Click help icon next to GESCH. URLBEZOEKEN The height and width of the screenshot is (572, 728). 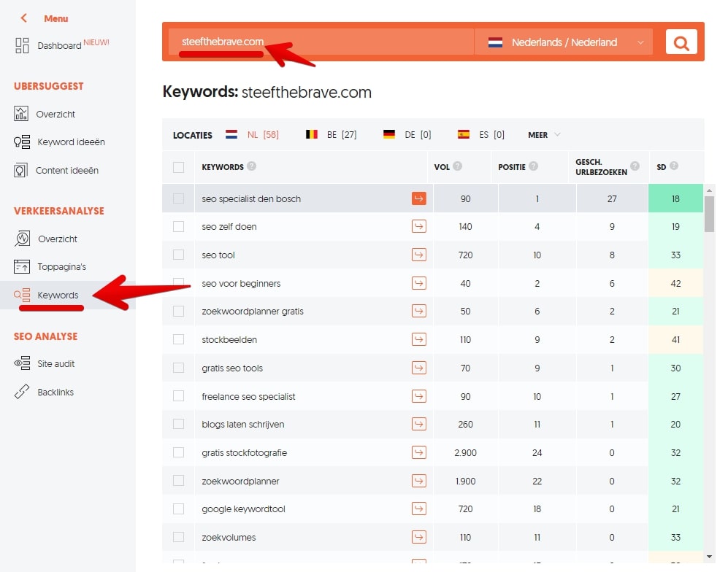tap(635, 166)
